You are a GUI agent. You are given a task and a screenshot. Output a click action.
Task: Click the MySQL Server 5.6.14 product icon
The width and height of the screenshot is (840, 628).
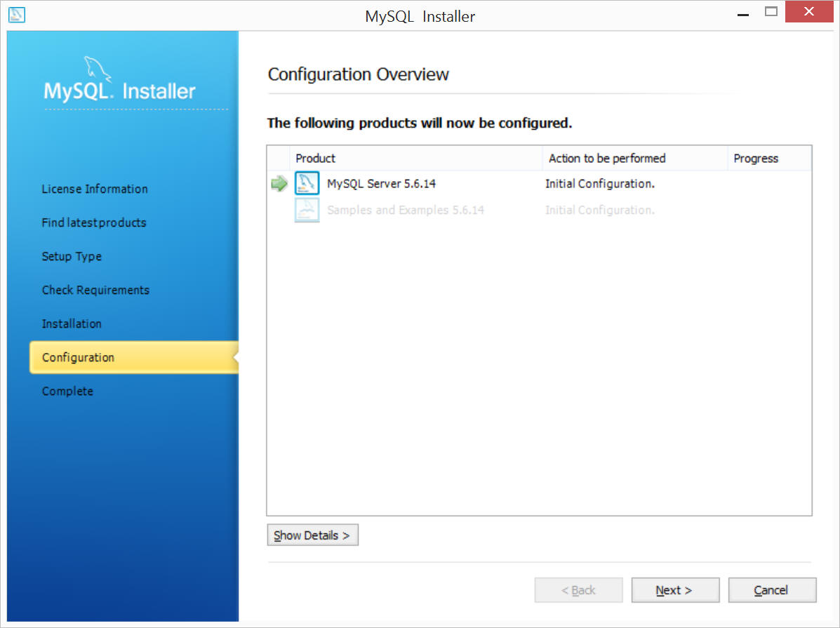307,183
